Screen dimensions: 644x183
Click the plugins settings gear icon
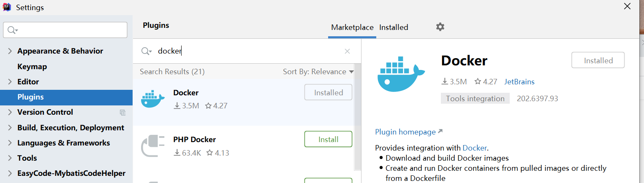point(440,27)
